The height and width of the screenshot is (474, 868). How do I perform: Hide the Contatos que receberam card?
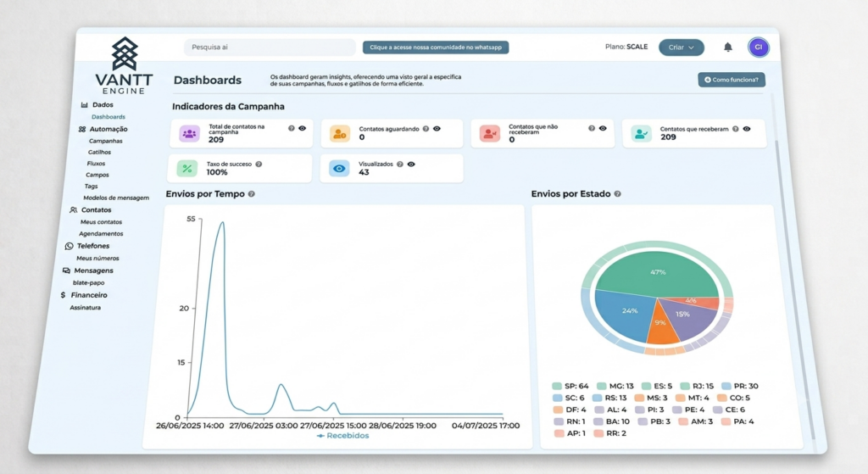(747, 129)
